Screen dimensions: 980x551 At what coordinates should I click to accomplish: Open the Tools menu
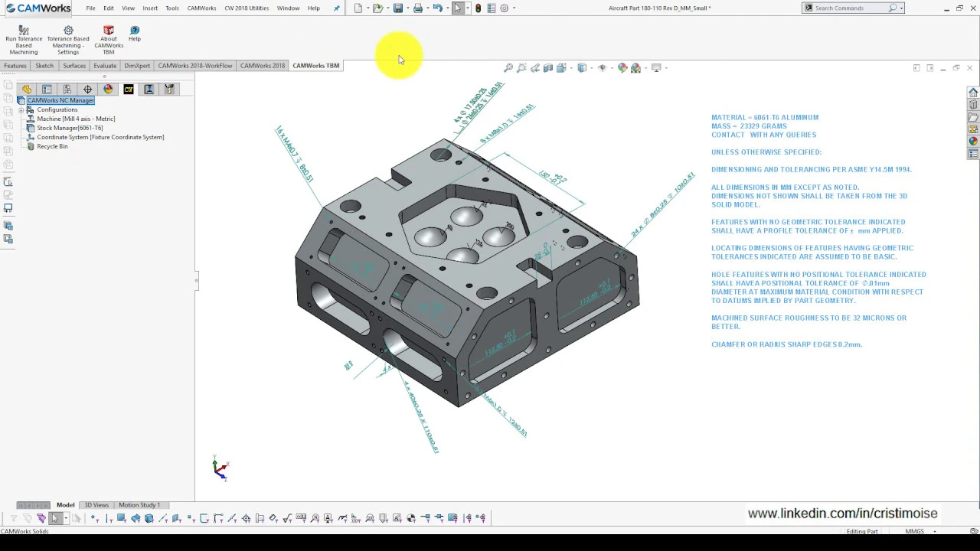coord(172,8)
